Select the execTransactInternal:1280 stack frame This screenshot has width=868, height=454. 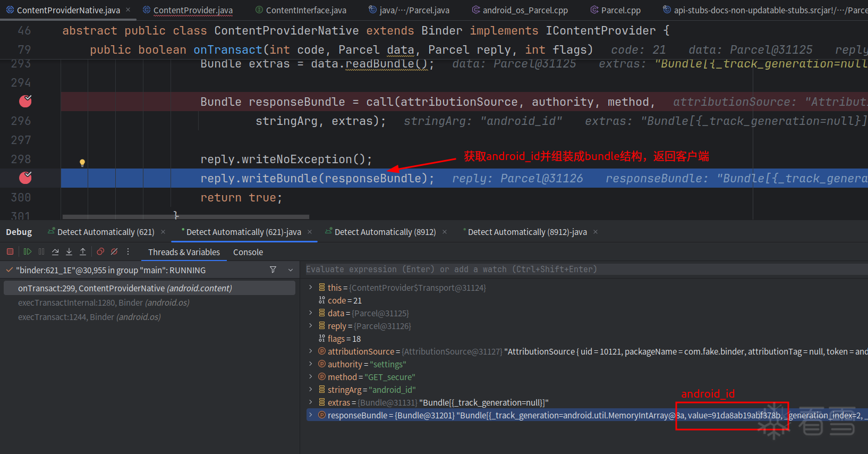point(149,302)
